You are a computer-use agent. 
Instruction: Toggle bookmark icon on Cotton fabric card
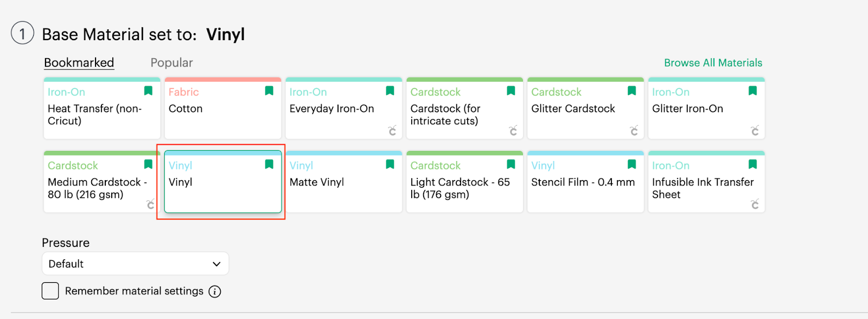tap(269, 91)
